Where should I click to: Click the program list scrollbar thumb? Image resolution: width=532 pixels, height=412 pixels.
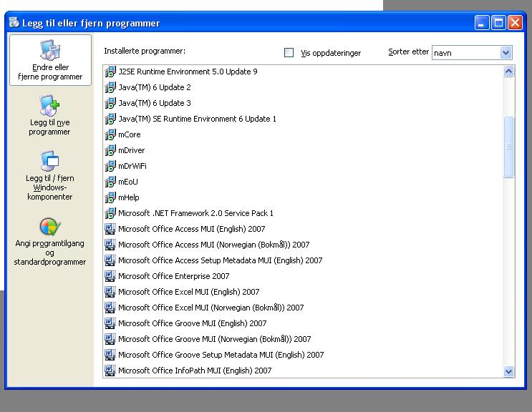tap(508, 147)
